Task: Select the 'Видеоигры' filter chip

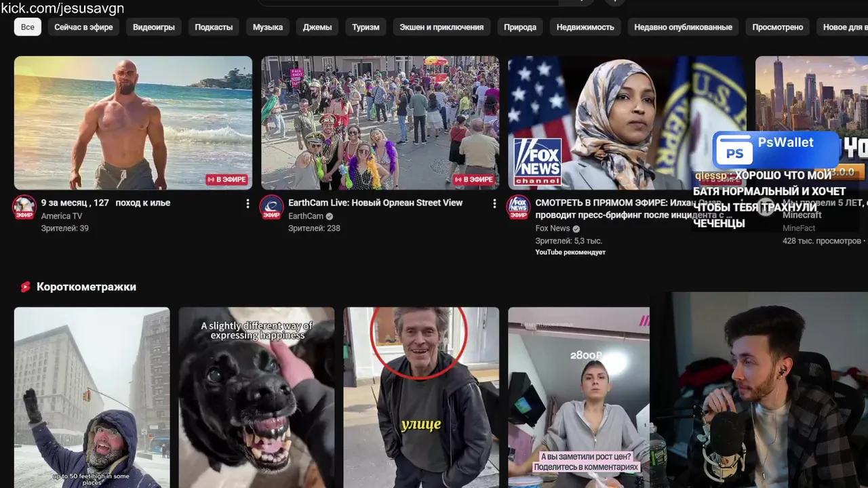Action: pos(154,27)
